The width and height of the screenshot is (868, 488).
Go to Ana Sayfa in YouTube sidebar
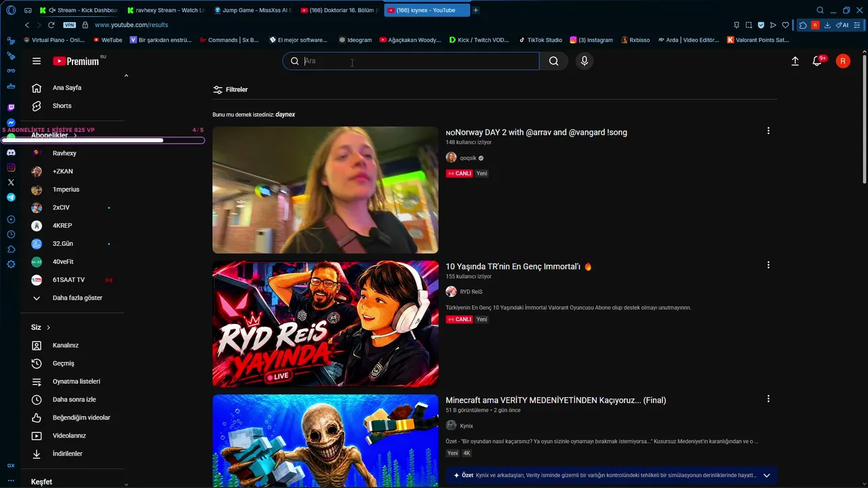click(67, 87)
